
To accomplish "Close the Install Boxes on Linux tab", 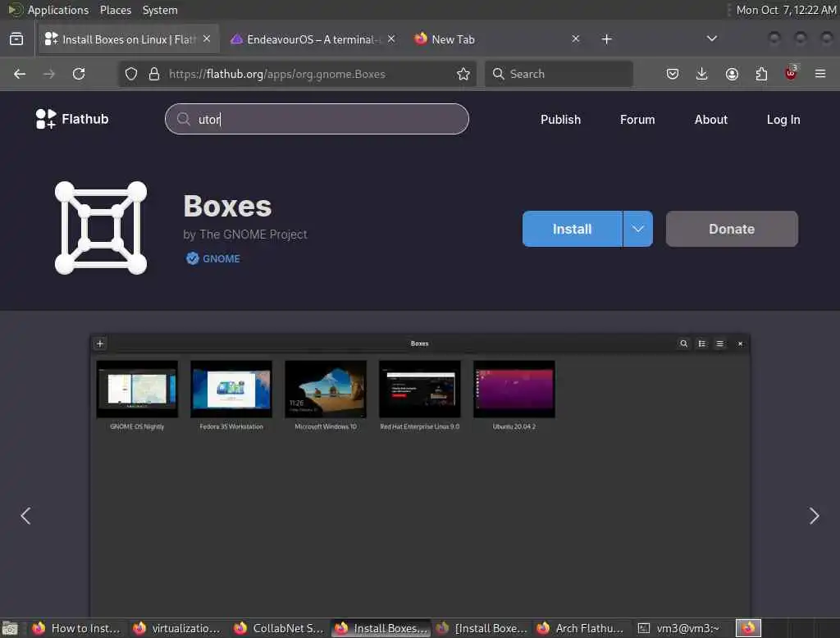I will coord(207,39).
